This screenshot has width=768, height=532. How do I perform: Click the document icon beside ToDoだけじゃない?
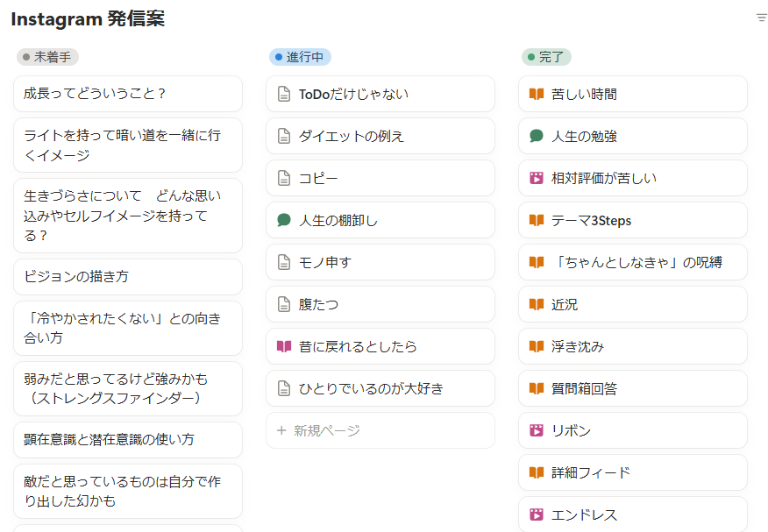pos(283,95)
